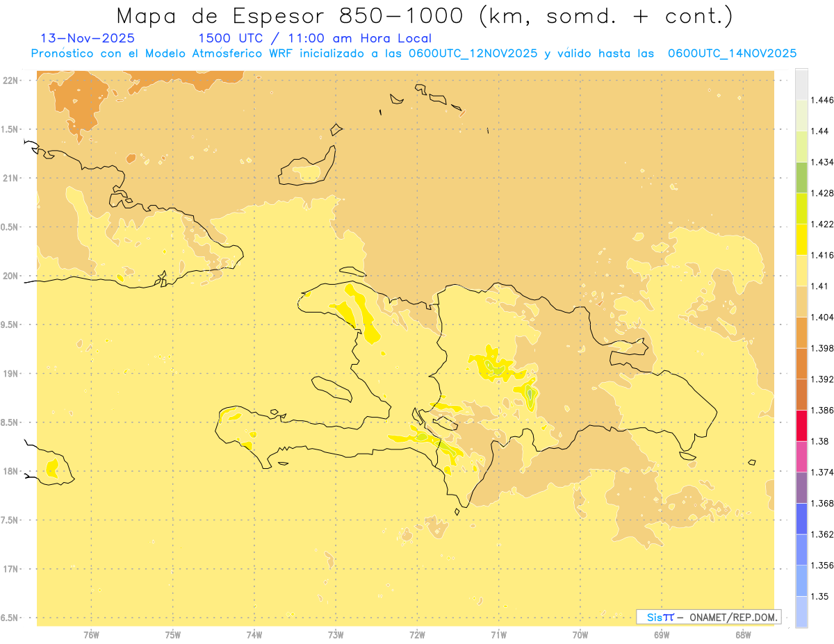Click the '68W' longitude axis label

[x=743, y=635]
